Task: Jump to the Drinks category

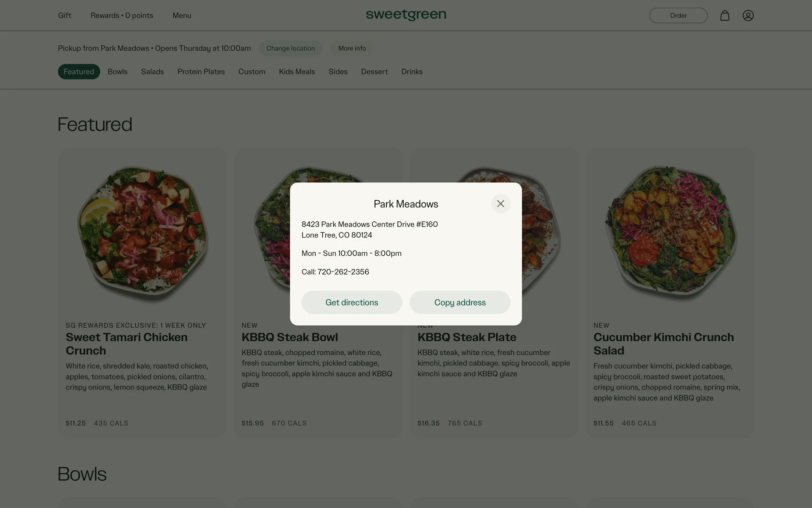Action: [x=412, y=72]
